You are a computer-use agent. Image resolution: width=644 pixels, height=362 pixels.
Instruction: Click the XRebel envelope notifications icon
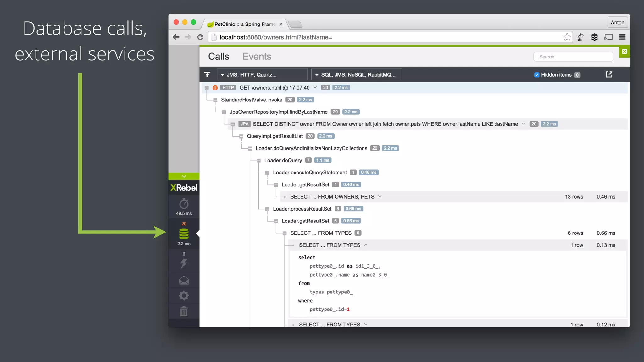click(184, 280)
